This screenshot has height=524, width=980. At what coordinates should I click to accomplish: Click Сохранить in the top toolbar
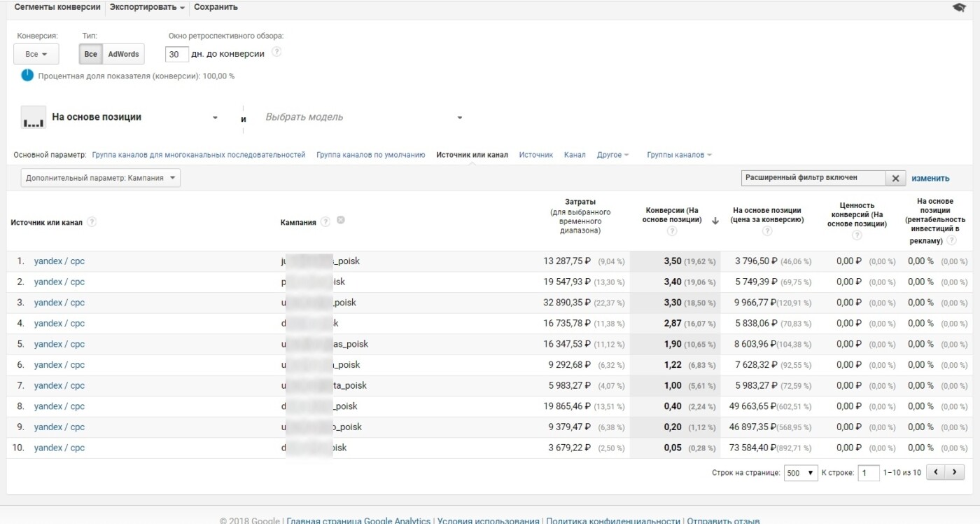pyautogui.click(x=216, y=7)
